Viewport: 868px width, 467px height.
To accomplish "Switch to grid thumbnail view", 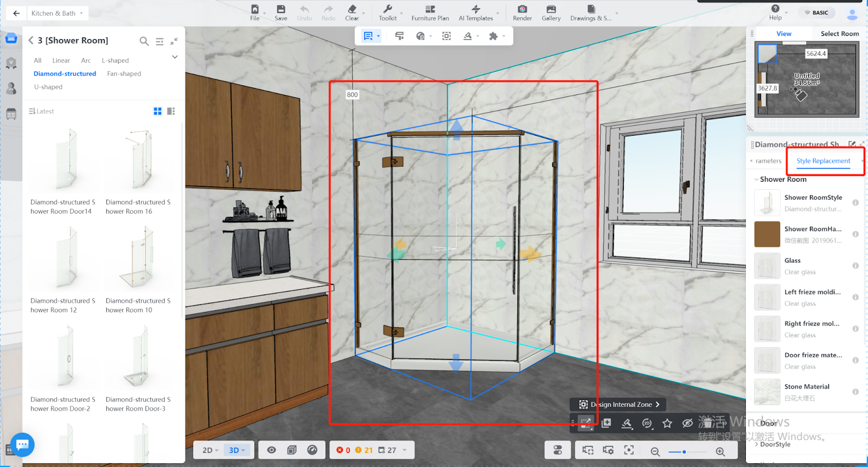I will (x=157, y=111).
